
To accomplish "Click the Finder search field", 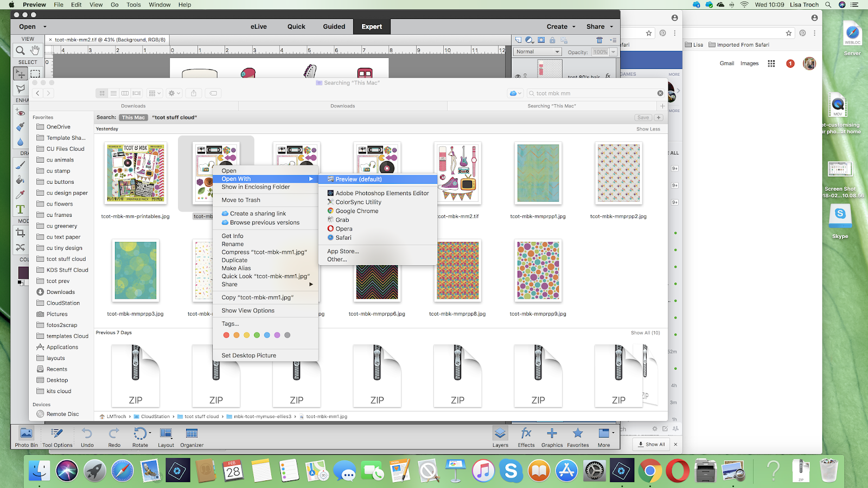I will click(595, 93).
